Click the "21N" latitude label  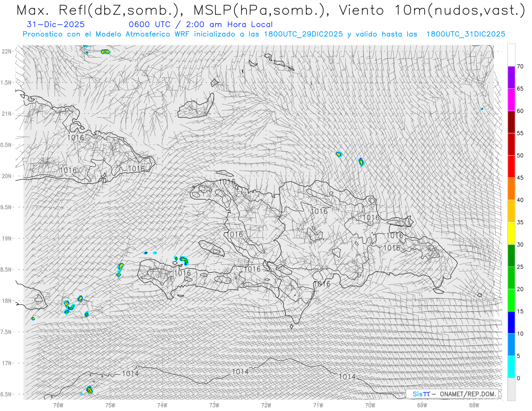(x=7, y=114)
